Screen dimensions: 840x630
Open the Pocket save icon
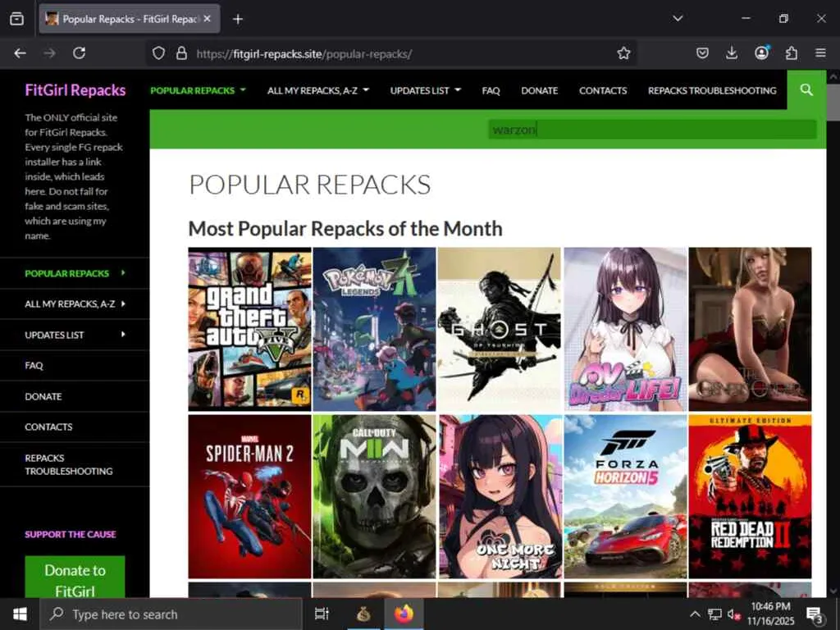(x=702, y=53)
